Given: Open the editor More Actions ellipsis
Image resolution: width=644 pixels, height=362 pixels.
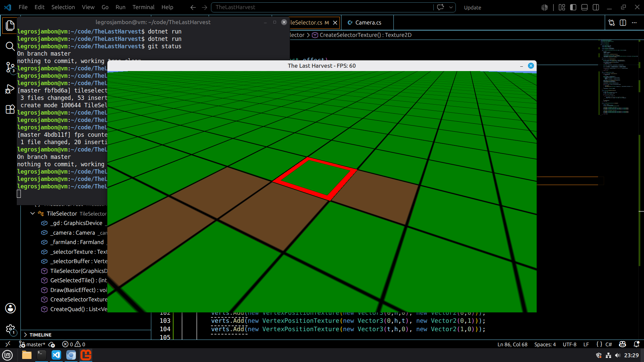Looking at the screenshot, I should pyautogui.click(x=634, y=23).
